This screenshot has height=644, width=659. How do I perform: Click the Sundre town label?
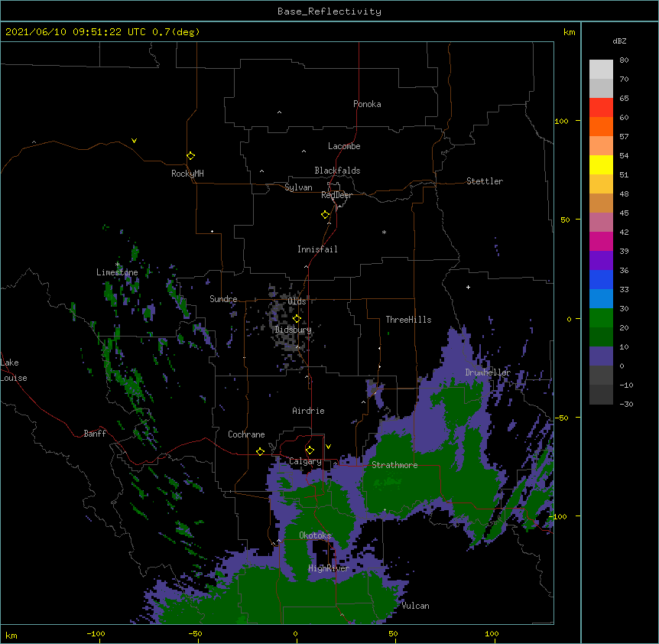tap(223, 299)
